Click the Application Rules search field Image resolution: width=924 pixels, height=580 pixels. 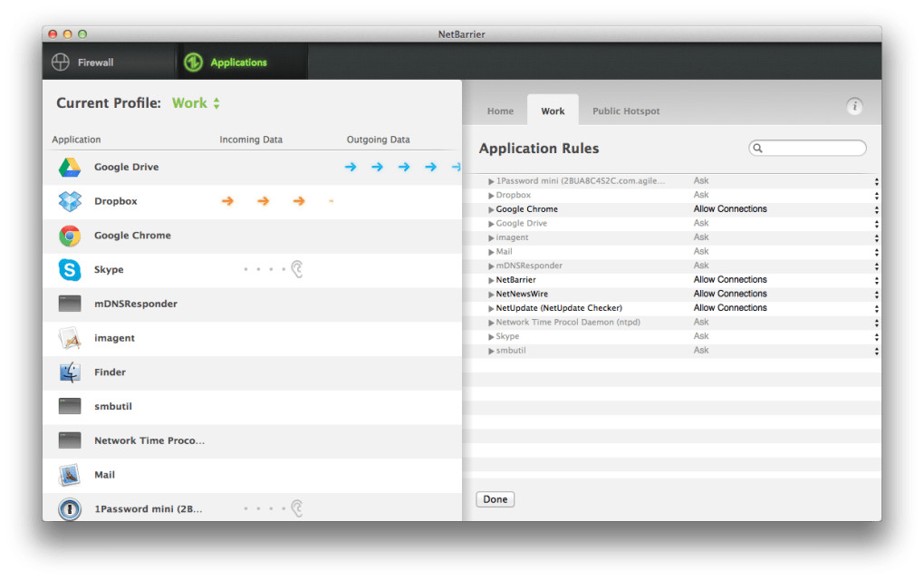click(807, 148)
